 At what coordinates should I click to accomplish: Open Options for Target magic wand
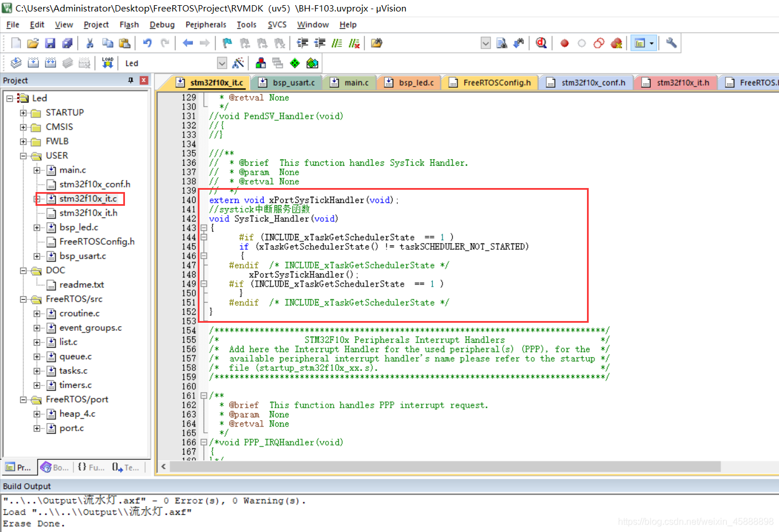pos(238,62)
